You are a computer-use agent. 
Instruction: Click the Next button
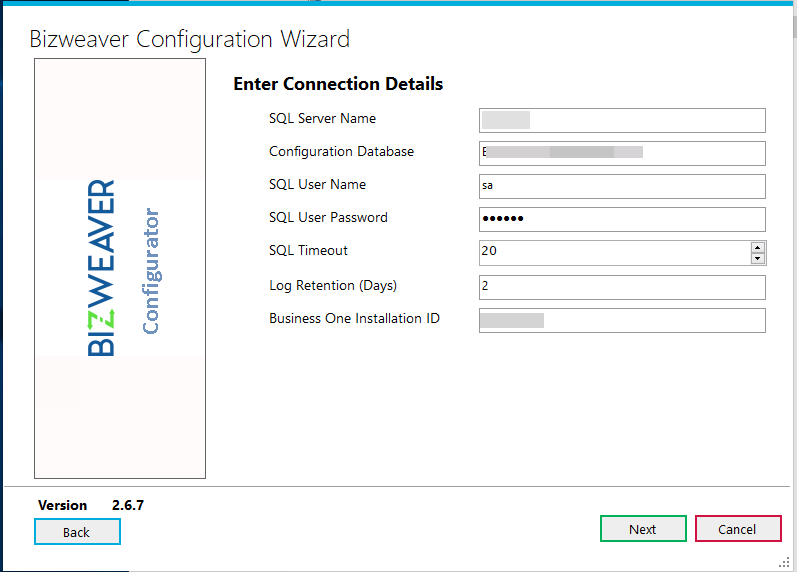[643, 529]
